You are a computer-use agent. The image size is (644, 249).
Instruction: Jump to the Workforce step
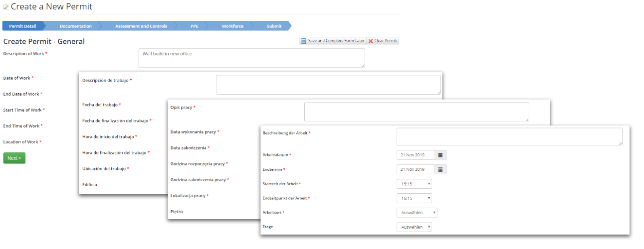232,26
